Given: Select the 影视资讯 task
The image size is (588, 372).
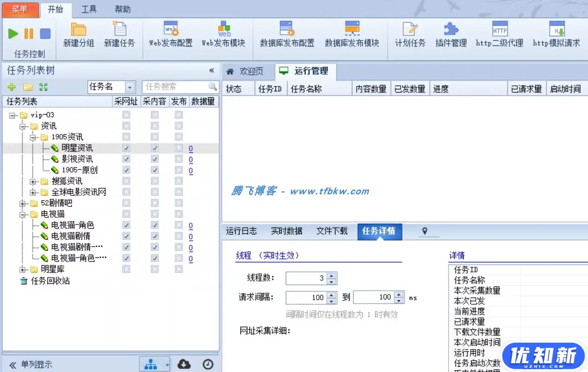Looking at the screenshot, I should tap(77, 159).
